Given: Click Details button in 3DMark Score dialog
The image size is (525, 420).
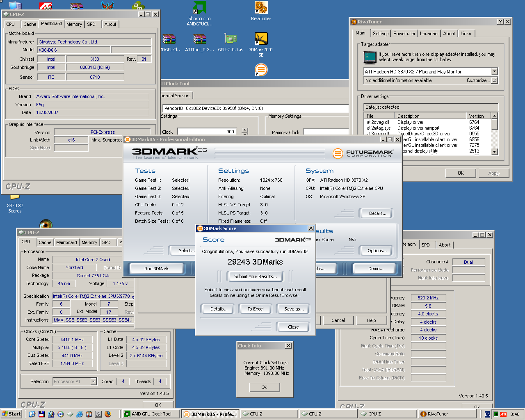Looking at the screenshot, I should click(219, 309).
